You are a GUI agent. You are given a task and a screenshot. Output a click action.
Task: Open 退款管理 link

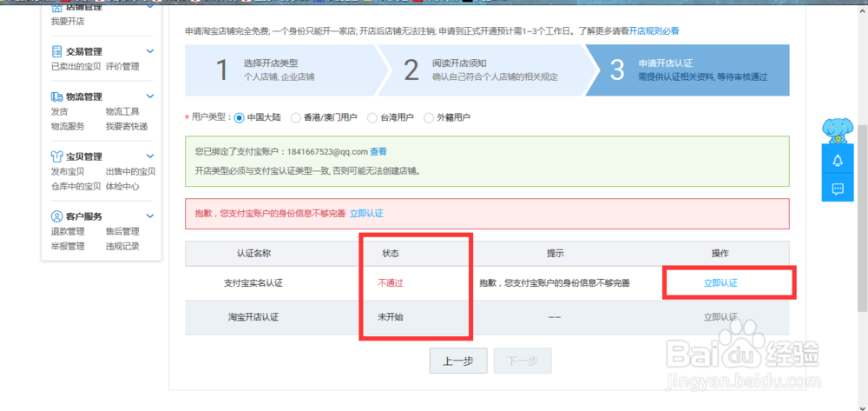(x=68, y=231)
